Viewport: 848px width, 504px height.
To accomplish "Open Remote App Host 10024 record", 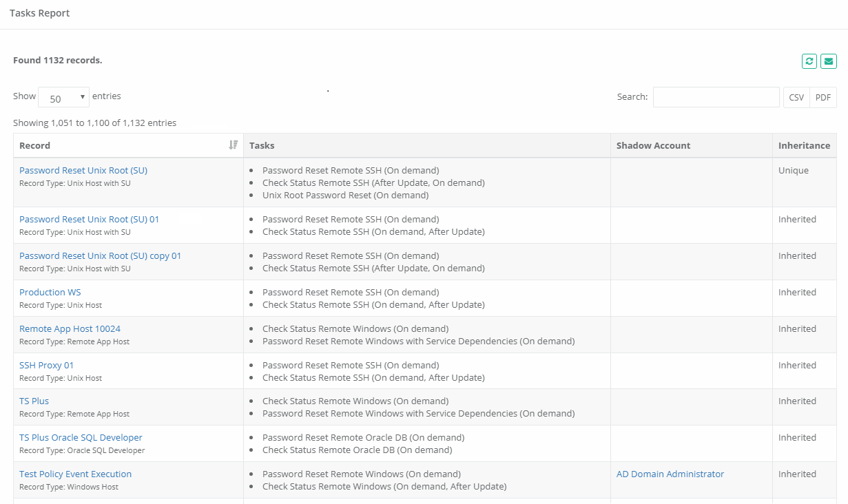I will [x=70, y=329].
